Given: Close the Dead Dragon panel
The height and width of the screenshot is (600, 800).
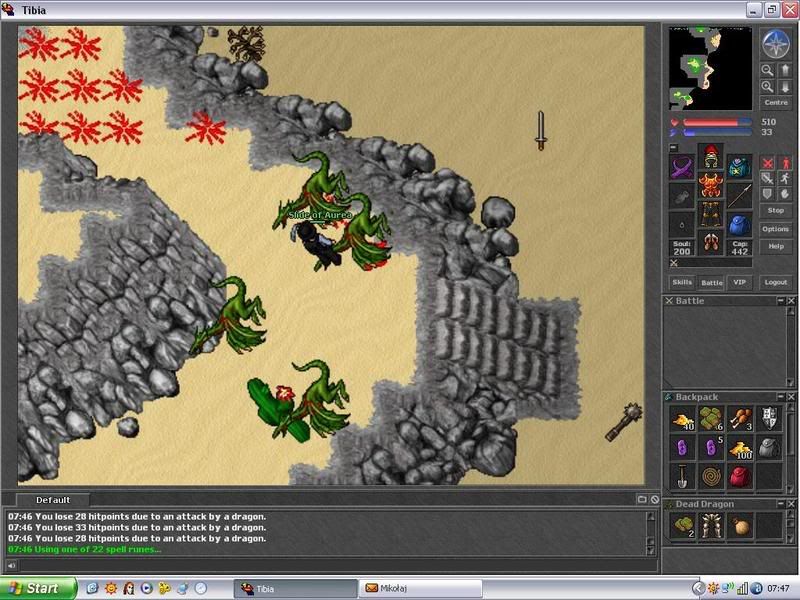Looking at the screenshot, I should click(x=791, y=504).
